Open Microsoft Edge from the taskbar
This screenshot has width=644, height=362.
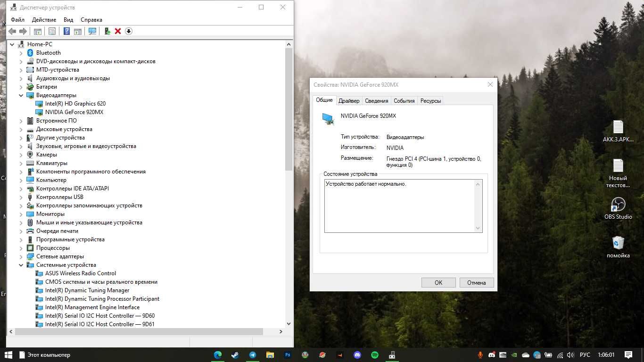click(x=218, y=355)
